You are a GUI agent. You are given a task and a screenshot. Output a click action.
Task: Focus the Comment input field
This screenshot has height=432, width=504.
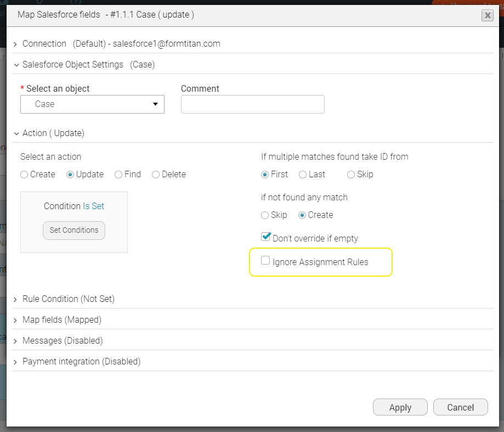(253, 104)
